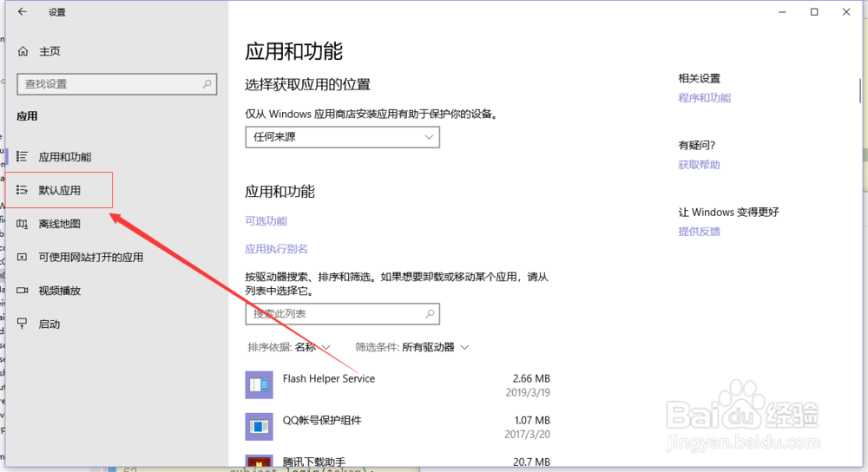The width and height of the screenshot is (868, 472).
Task: Maximize the Settings window
Action: click(x=814, y=12)
